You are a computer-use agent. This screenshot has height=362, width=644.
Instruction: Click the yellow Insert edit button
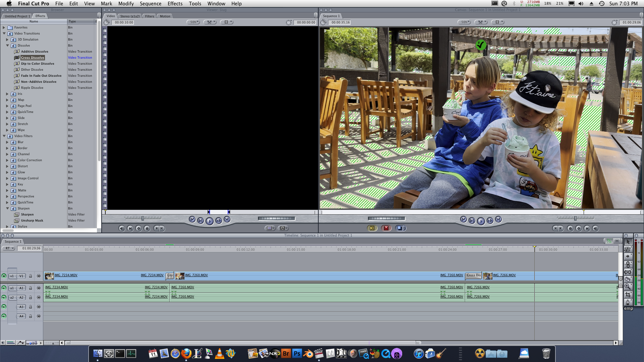coord(372,228)
